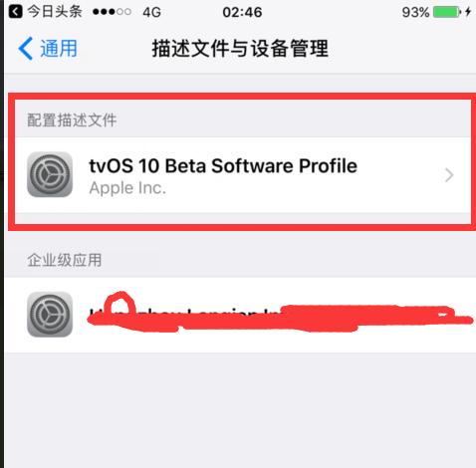The width and height of the screenshot is (476, 468).
Task: Tap the return-to-previous-app arrow icon in the status bar
Action: pyautogui.click(x=15, y=12)
